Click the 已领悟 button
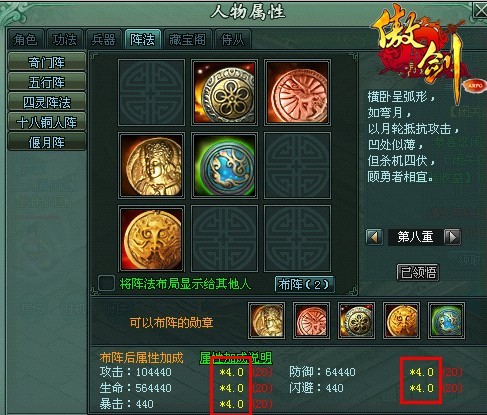 pos(418,272)
